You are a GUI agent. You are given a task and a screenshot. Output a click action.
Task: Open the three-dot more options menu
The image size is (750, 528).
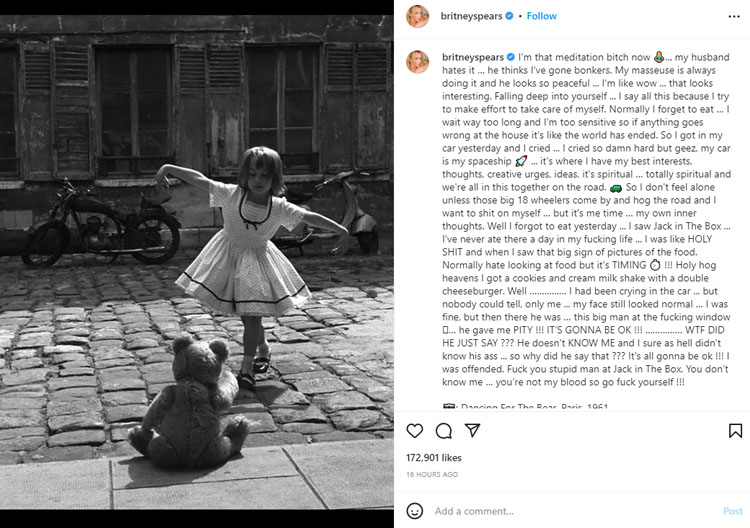[x=735, y=16]
